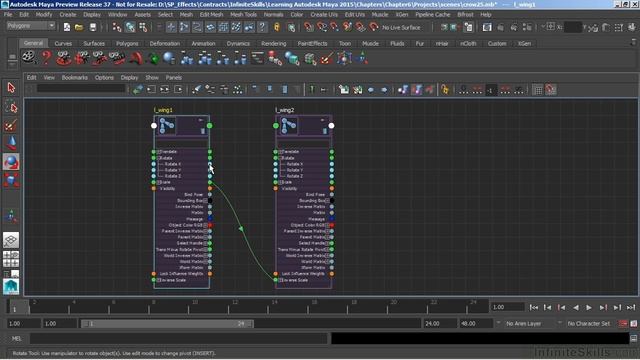The height and width of the screenshot is (360, 640).
Task: Open the No Character Set dropdown
Action: pos(588,323)
